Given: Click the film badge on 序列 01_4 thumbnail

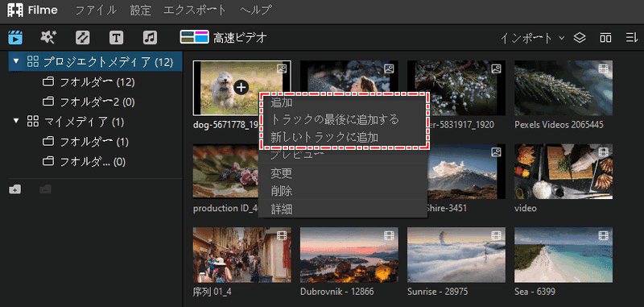Looking at the screenshot, I should pos(281,235).
